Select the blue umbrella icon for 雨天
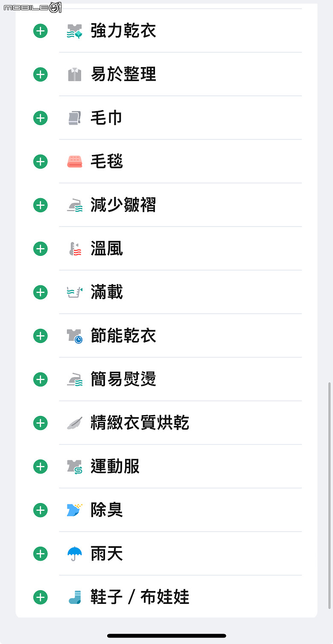 [75, 554]
